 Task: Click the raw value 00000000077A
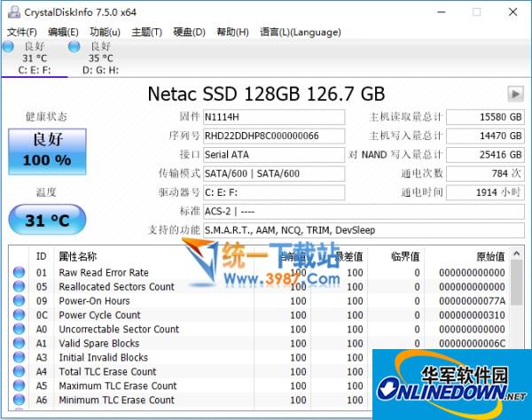[x=472, y=301]
